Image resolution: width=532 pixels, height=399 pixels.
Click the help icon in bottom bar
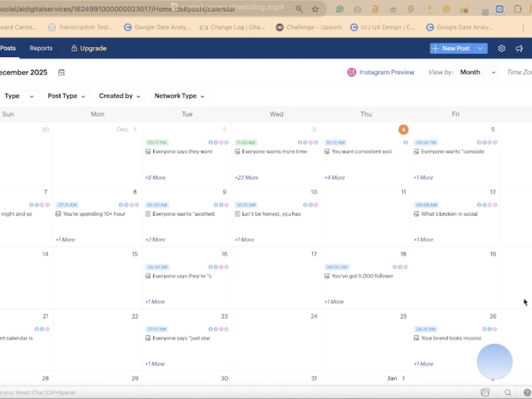point(527,392)
